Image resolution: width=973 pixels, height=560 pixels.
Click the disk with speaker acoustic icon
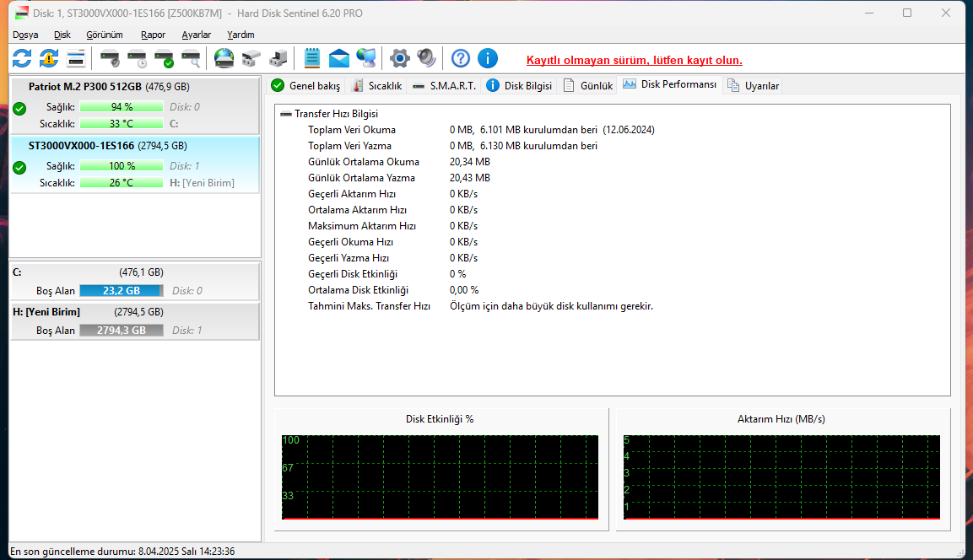110,59
